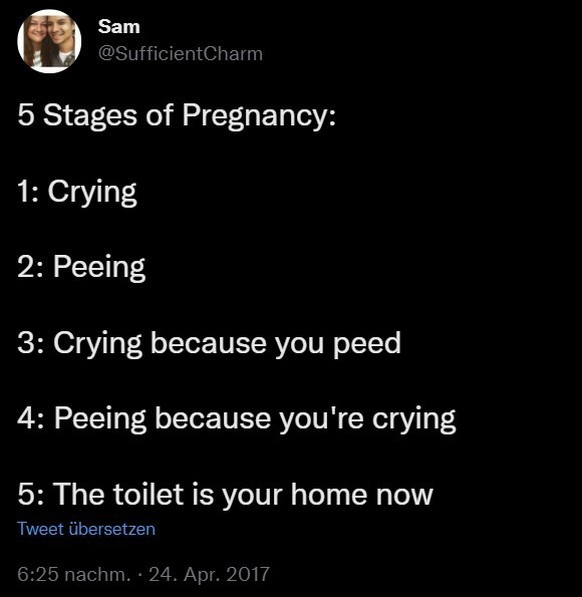Open the @SufficientCharm handle
The height and width of the screenshot is (597, 582).
point(180,54)
